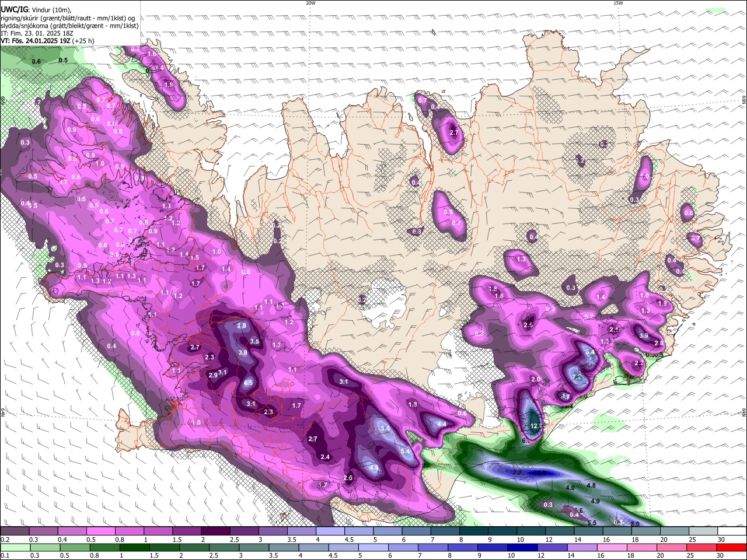Click the '4.9' precipitation value on the map
This screenshot has height=560, width=747.
[595, 501]
